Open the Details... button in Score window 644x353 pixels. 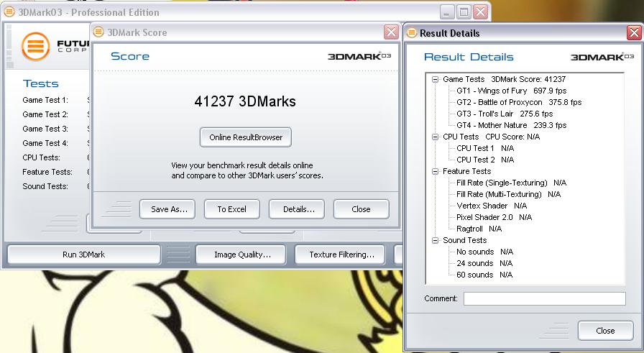click(x=297, y=209)
